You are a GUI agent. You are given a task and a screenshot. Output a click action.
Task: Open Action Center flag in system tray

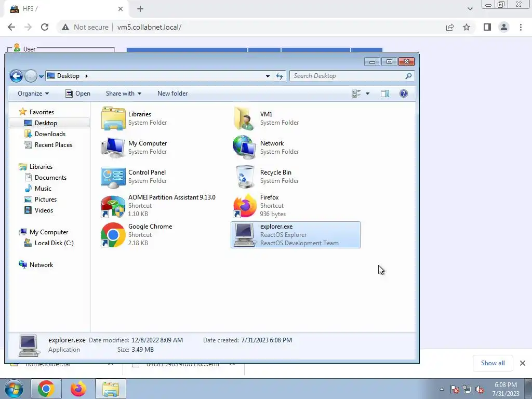pyautogui.click(x=455, y=389)
